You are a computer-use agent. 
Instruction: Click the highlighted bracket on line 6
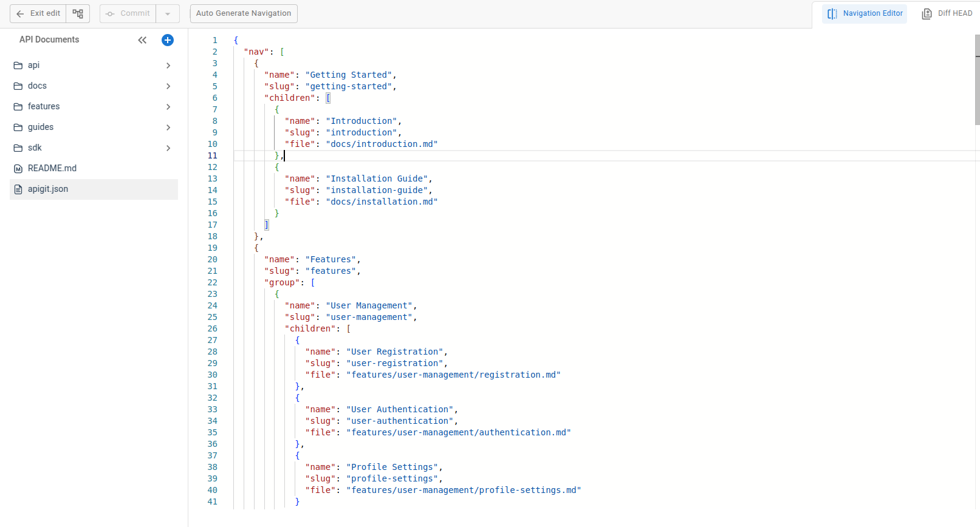click(x=328, y=98)
